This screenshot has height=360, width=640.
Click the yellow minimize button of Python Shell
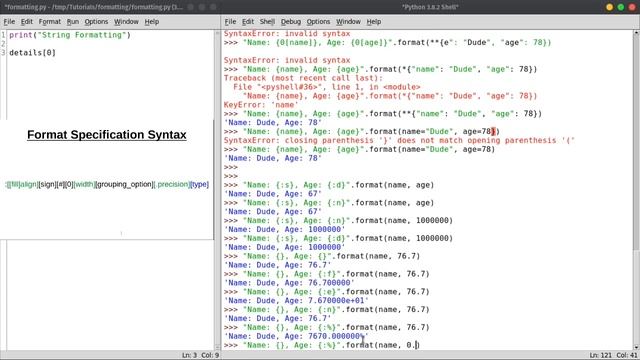[609, 7]
